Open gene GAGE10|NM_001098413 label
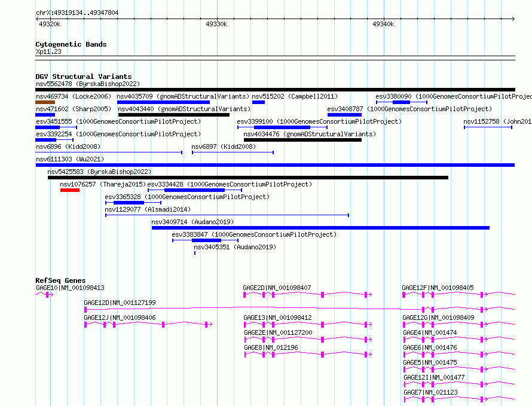Image resolution: width=532 pixels, height=406 pixels. 70,288
